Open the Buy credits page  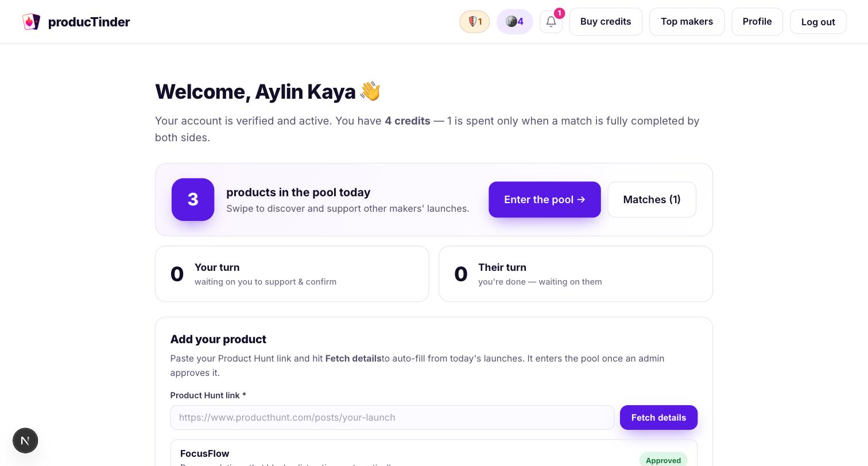click(606, 22)
